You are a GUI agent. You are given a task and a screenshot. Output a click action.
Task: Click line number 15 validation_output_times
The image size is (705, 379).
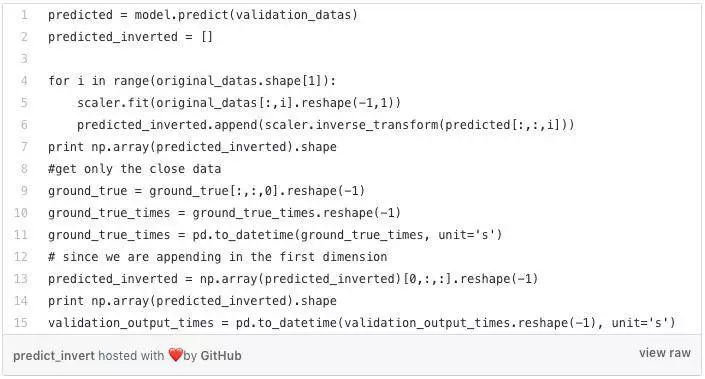[x=21, y=323]
